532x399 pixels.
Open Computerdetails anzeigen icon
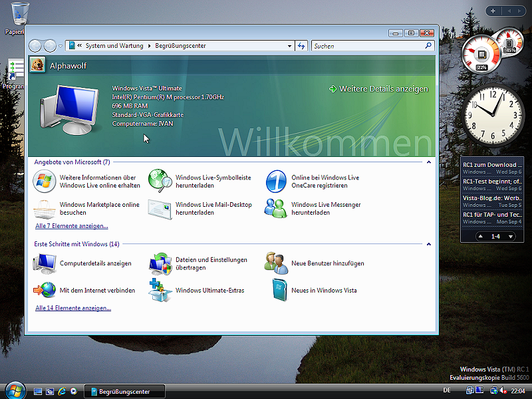45,263
